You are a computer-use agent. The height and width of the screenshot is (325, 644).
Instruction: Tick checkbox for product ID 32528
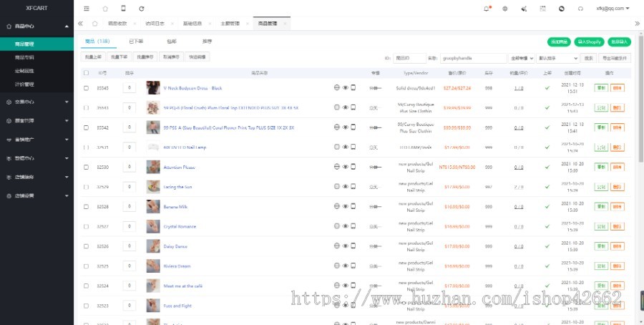pos(86,207)
